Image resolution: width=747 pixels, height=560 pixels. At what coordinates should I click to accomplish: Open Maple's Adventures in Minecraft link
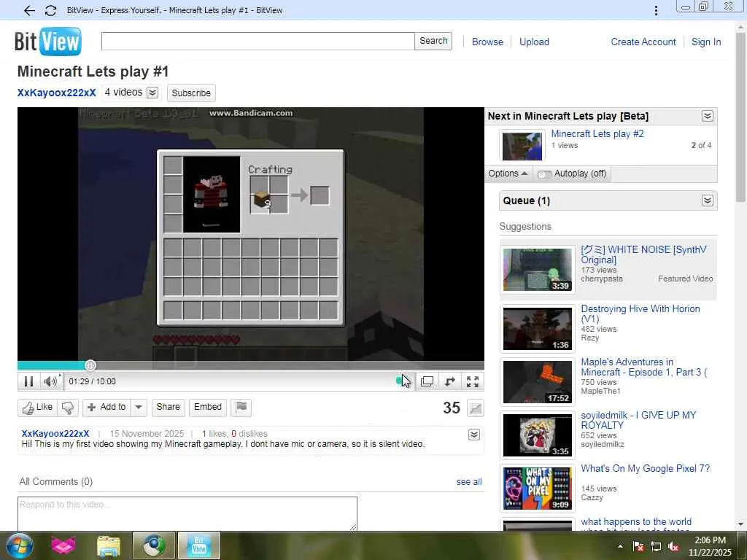[643, 367]
